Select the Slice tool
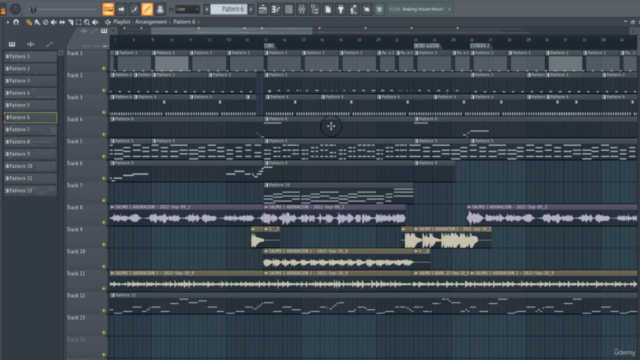Viewport: 640px width, 360px height. pos(70,22)
